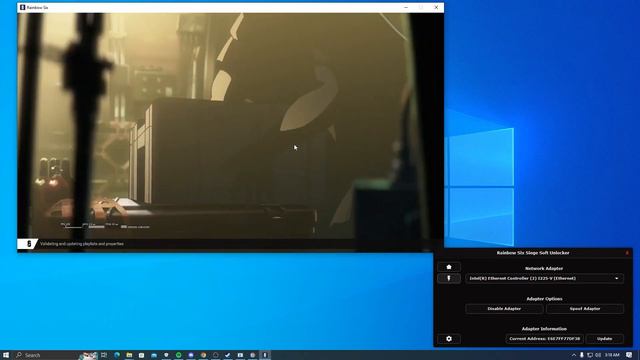The height and width of the screenshot is (360, 640).
Task: Click the "Adapter Information" heading text
Action: click(x=544, y=329)
